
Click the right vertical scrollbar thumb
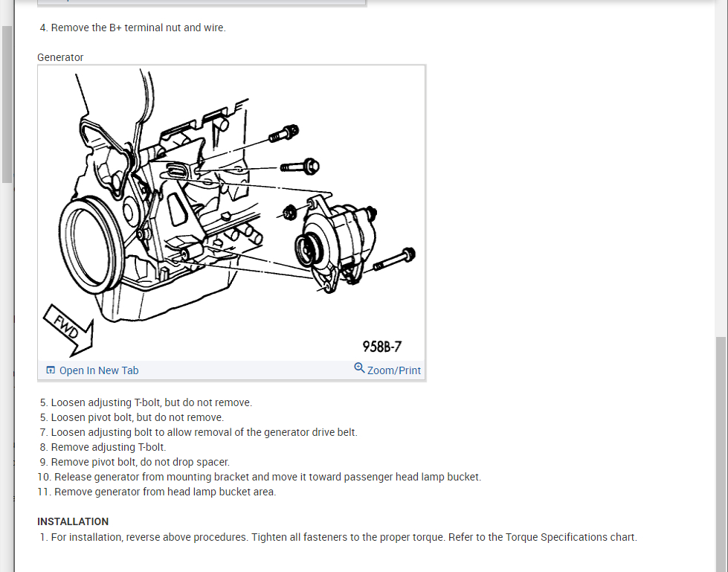click(x=721, y=454)
